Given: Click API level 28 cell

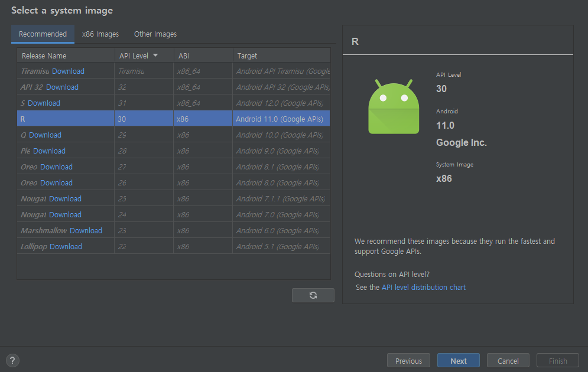Looking at the screenshot, I should click(144, 151).
